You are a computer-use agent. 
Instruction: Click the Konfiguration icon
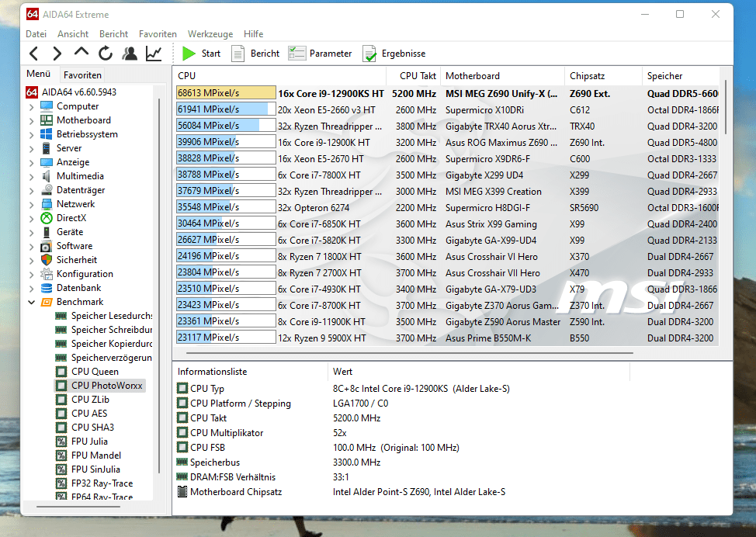[47, 274]
